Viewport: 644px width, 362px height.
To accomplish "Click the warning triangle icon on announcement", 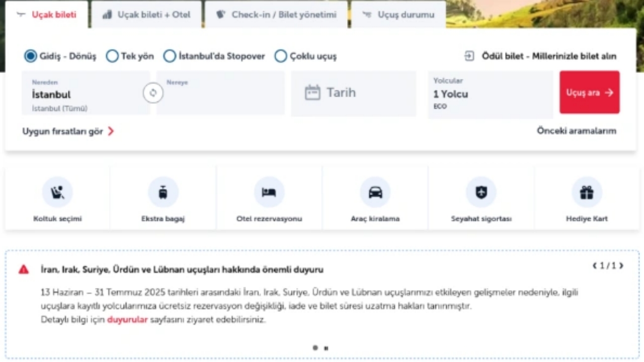I will tap(24, 269).
